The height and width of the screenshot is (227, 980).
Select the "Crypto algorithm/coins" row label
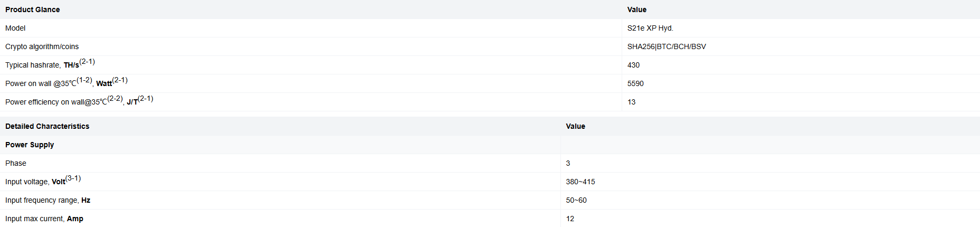coord(42,46)
